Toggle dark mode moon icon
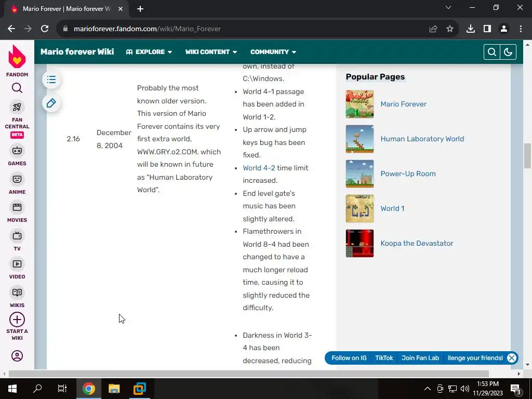Image resolution: width=532 pixels, height=399 pixels. click(x=508, y=52)
